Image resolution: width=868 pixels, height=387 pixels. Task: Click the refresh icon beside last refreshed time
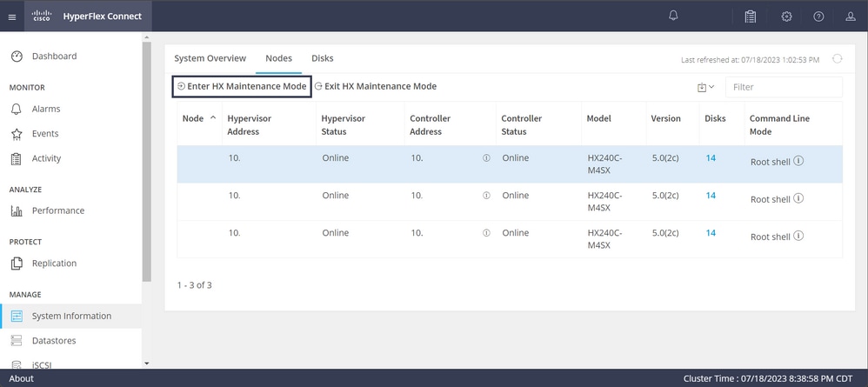tap(838, 58)
